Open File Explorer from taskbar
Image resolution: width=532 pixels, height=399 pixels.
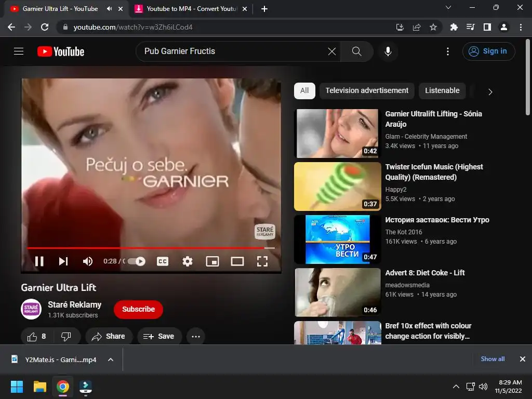tap(39, 387)
